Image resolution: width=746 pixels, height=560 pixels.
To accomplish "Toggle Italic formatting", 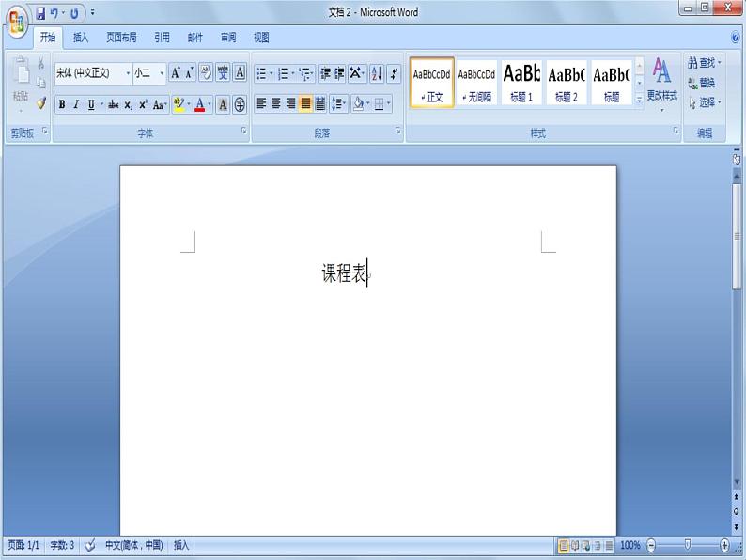I will [x=76, y=105].
